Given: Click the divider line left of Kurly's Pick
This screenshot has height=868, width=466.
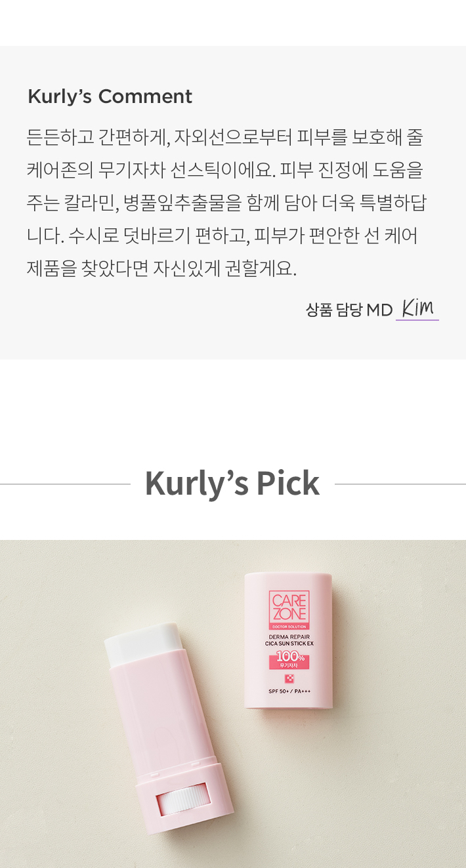Looking at the screenshot, I should [65, 484].
